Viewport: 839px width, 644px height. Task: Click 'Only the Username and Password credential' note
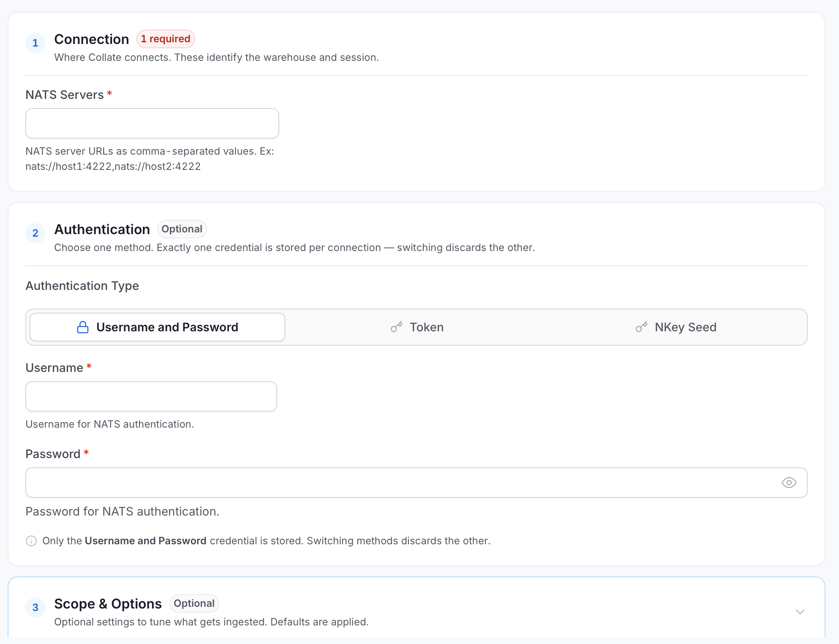(x=266, y=541)
